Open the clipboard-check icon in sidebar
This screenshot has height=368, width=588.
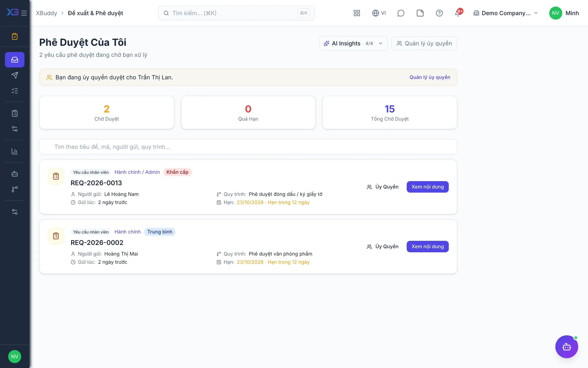click(x=14, y=36)
